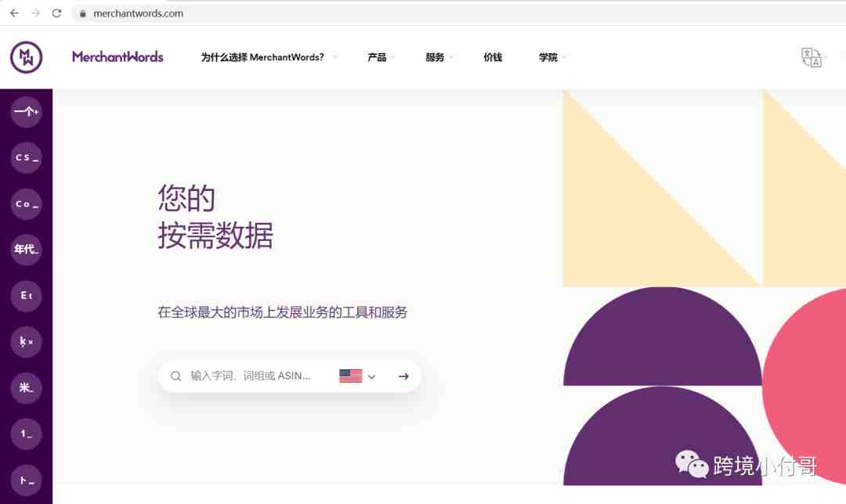Go to the 价钱 page
Image resolution: width=846 pixels, height=504 pixels.
(493, 57)
